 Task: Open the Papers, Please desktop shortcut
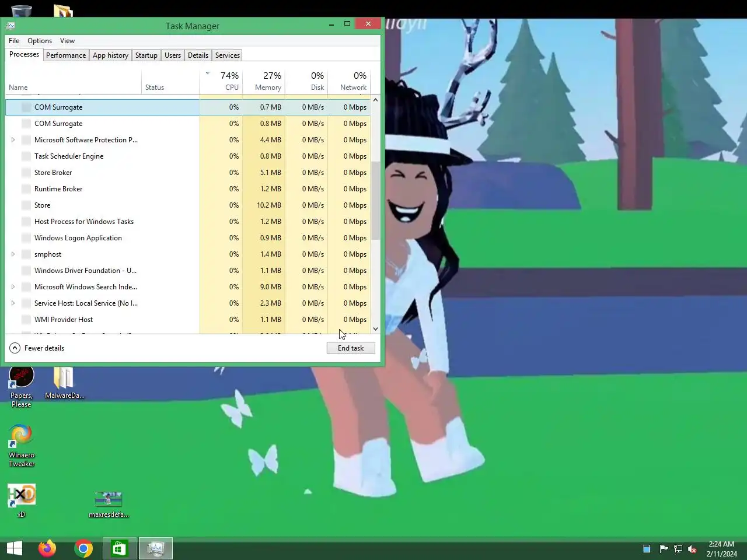pyautogui.click(x=21, y=385)
